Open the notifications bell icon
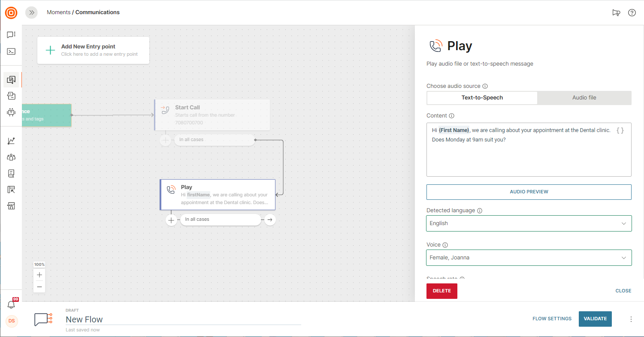The width and height of the screenshot is (644, 337). pyautogui.click(x=11, y=304)
